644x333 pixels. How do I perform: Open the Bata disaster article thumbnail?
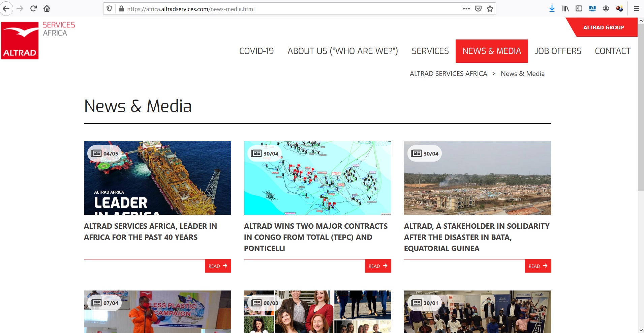point(477,178)
